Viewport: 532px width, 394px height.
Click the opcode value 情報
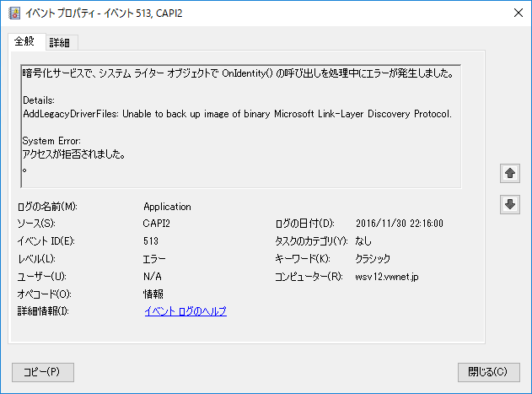click(153, 294)
